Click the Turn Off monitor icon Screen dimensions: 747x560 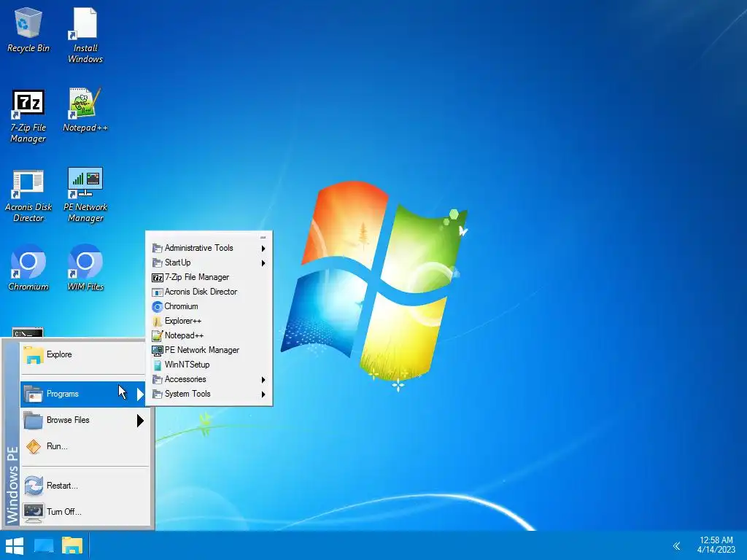tap(34, 513)
